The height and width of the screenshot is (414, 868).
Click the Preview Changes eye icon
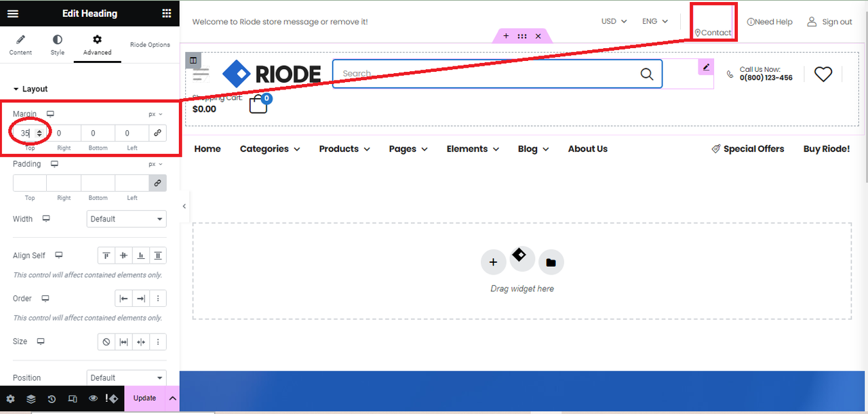[93, 398]
